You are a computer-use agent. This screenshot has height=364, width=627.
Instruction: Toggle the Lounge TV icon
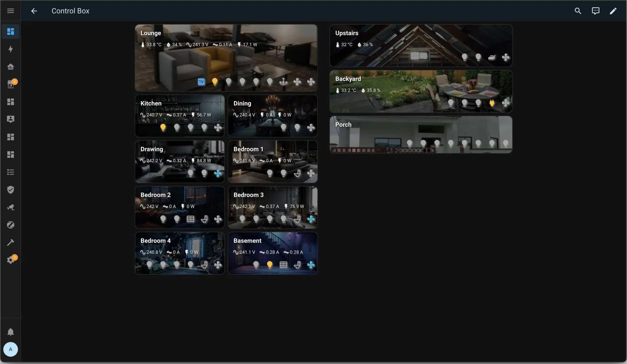(x=201, y=82)
